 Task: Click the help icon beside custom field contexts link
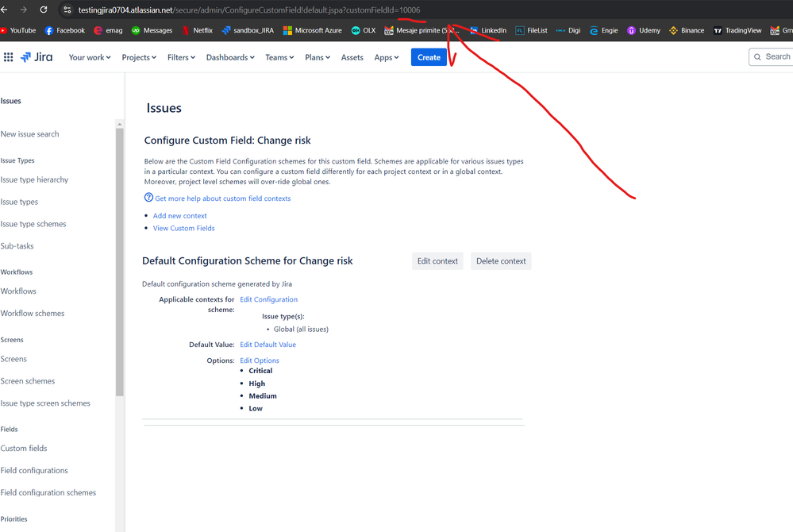pyautogui.click(x=148, y=198)
